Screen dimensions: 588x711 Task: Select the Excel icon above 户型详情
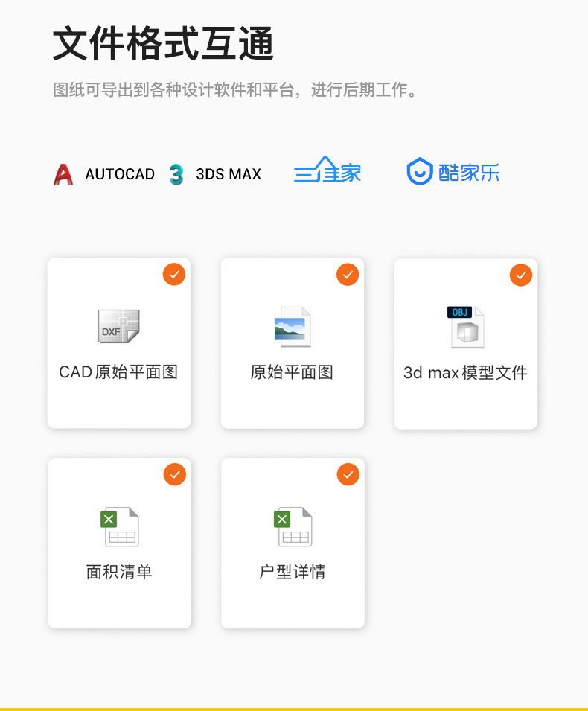click(x=293, y=526)
